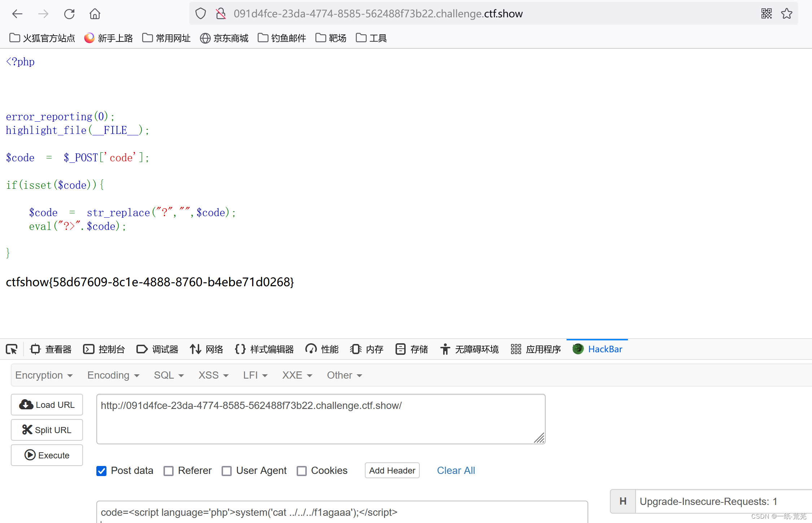Select the ctfshow flag text on the page
Screen dimensions: 812x523
click(150, 282)
